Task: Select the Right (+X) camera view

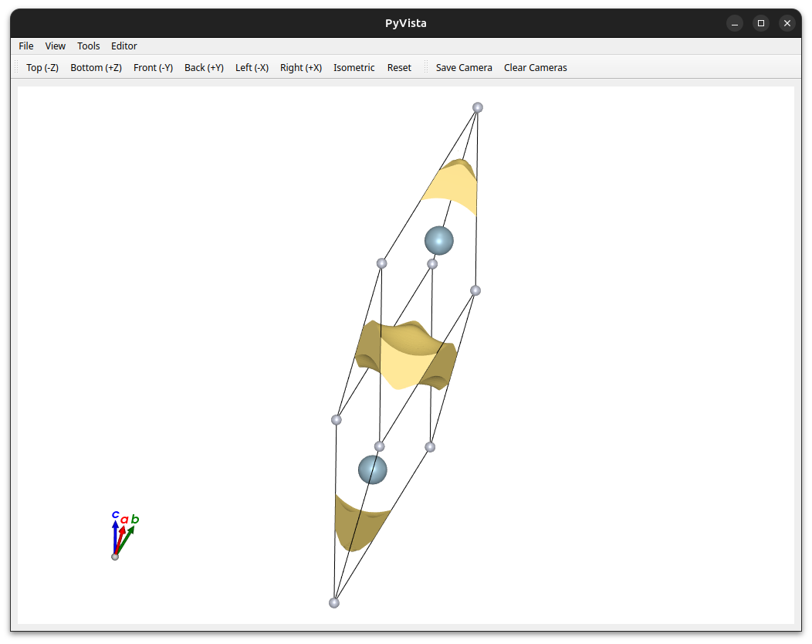Action: (x=301, y=67)
